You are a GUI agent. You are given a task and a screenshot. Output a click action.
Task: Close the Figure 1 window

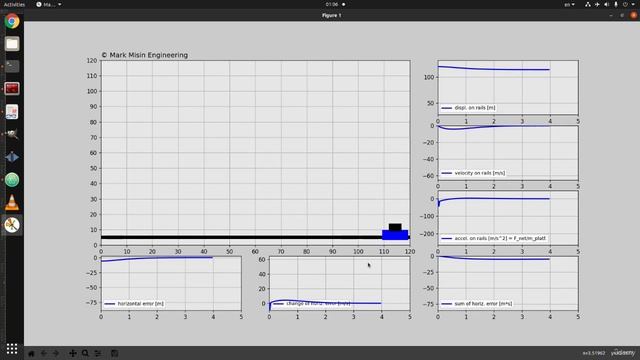[633, 16]
